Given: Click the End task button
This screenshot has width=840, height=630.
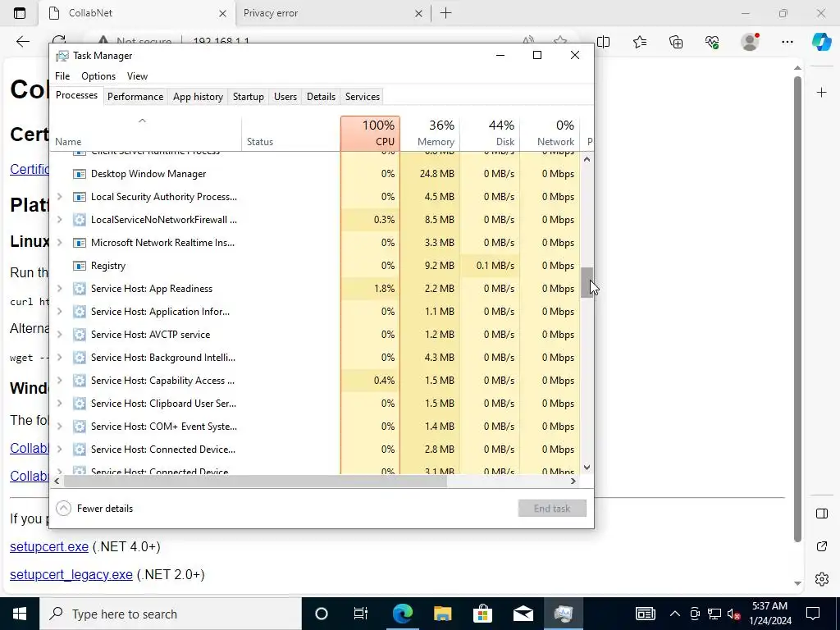Looking at the screenshot, I should pyautogui.click(x=552, y=509).
